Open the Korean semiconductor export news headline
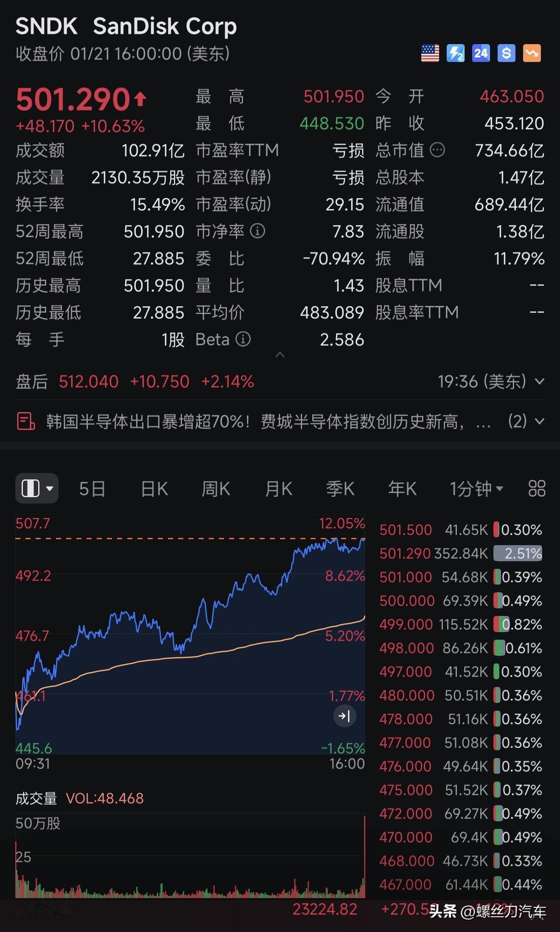Image resolution: width=560 pixels, height=932 pixels. click(268, 422)
